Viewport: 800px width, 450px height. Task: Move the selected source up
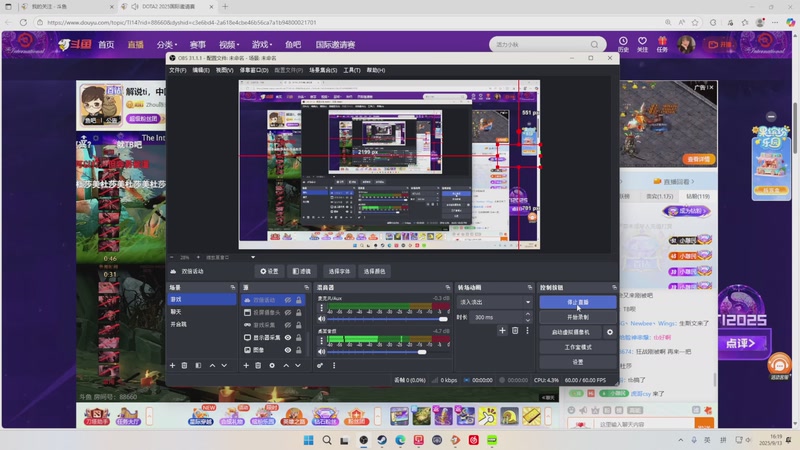(x=286, y=365)
